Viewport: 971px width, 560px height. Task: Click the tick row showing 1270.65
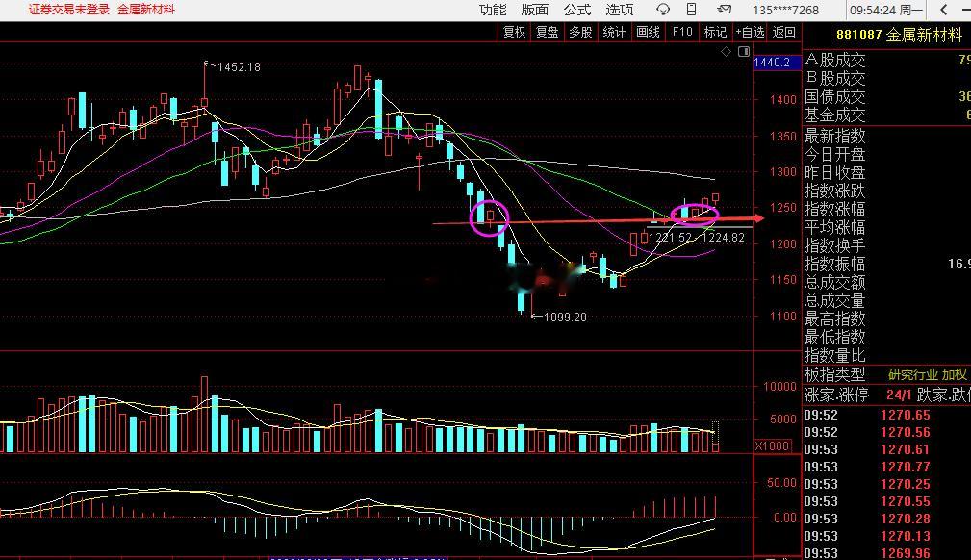pyautogui.click(x=886, y=415)
